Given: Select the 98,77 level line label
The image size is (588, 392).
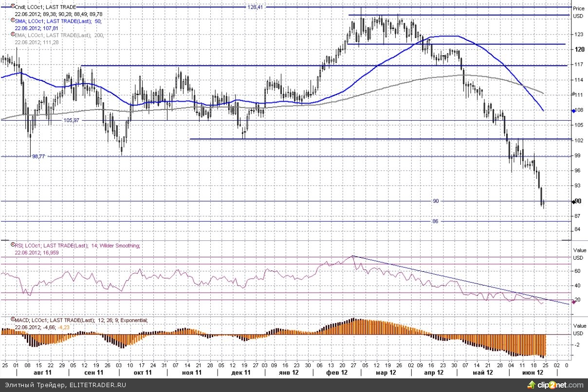Looking at the screenshot, I should (38, 157).
